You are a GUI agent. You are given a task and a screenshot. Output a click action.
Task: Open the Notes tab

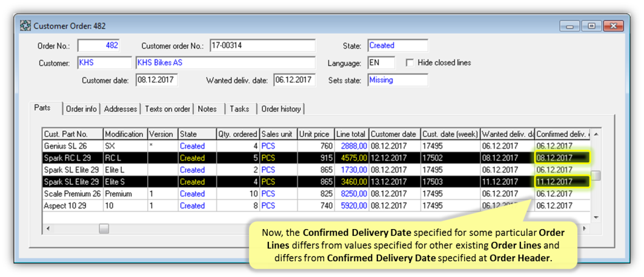tap(207, 109)
